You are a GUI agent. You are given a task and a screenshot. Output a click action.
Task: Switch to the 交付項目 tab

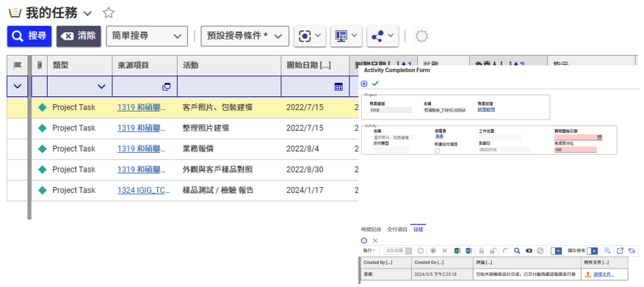pos(397,229)
